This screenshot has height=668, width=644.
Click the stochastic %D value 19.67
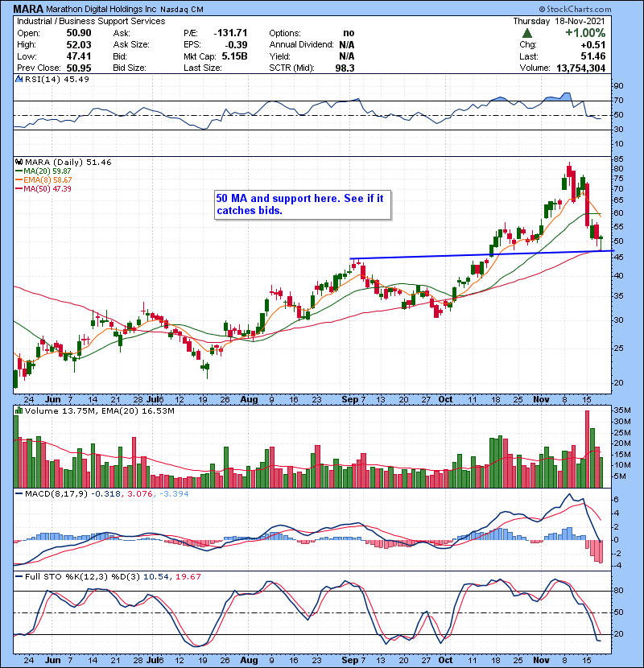coord(188,577)
